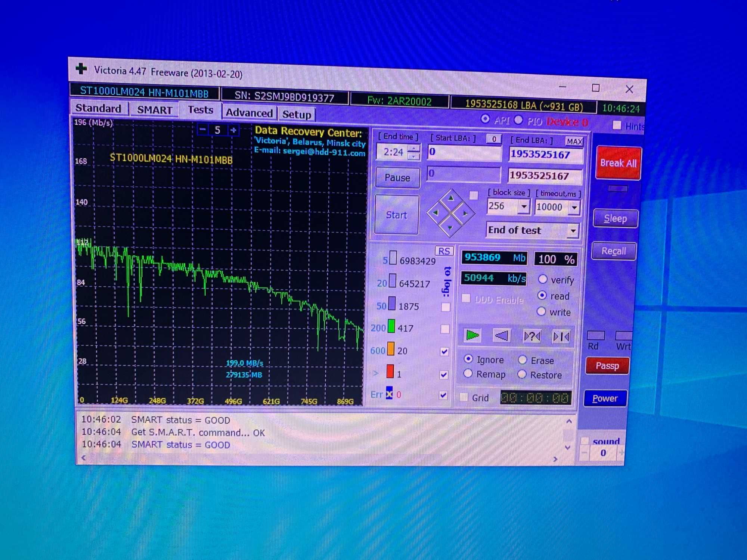Click the green play forward button
The image size is (747, 560).
(x=472, y=336)
